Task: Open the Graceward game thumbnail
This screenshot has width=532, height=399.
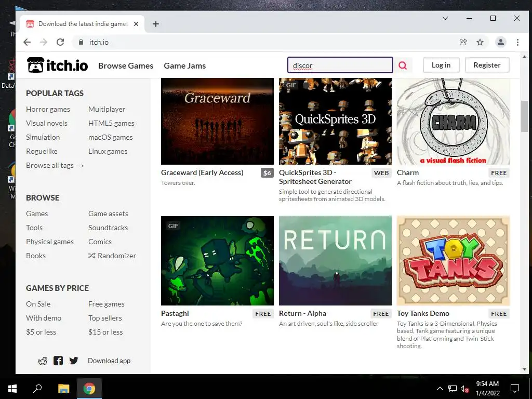Action: pyautogui.click(x=217, y=121)
